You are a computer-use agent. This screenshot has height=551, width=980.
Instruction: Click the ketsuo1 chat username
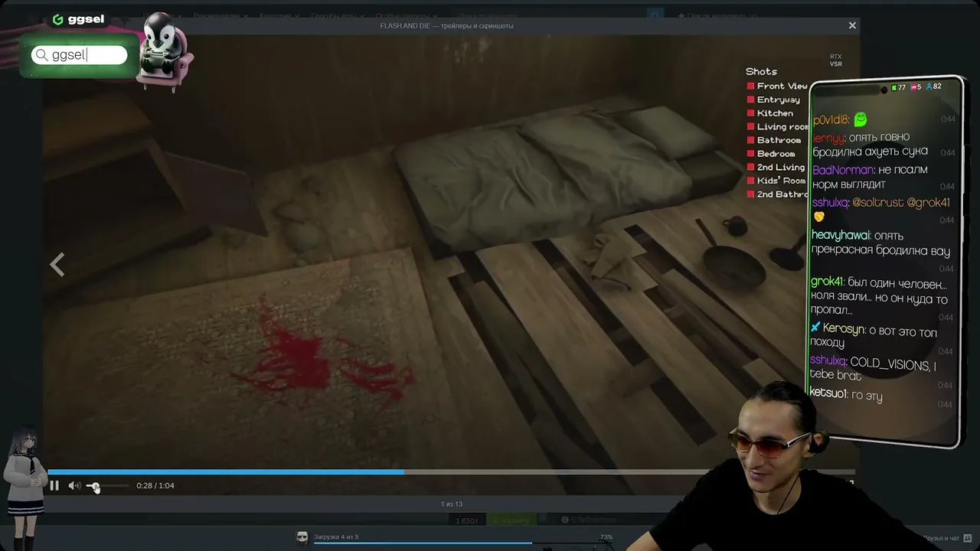[x=828, y=393]
